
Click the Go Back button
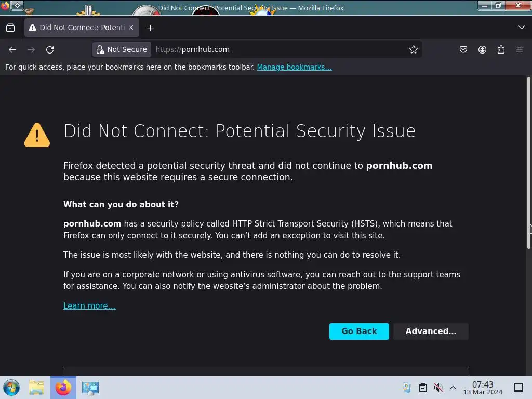(x=359, y=331)
